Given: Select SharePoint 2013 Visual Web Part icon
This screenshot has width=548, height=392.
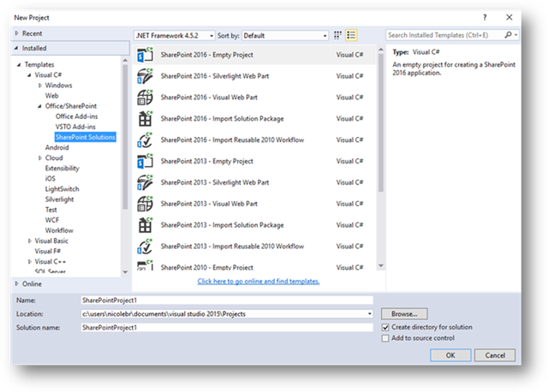Looking at the screenshot, I should [x=145, y=204].
